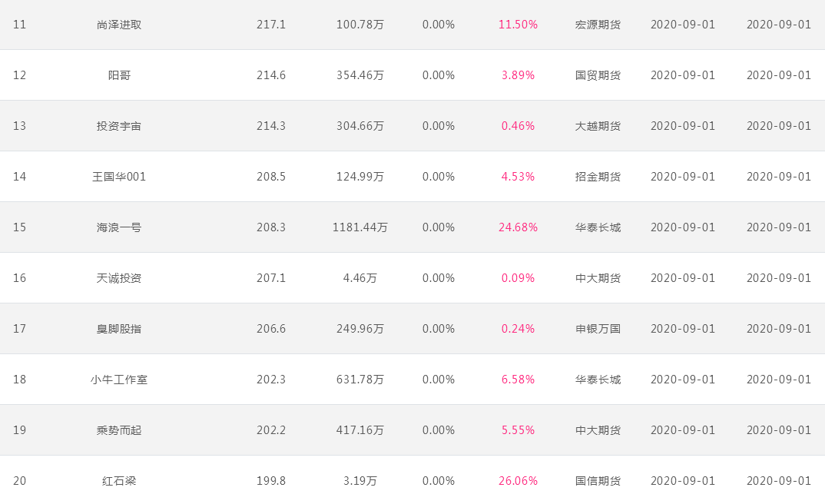Screen dimensions: 825x504
Task: Select 国信期货 company in last row
Action: click(x=598, y=481)
